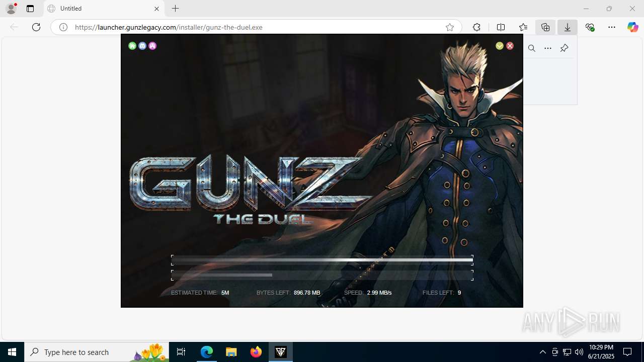This screenshot has width=644, height=362.
Task: Click the yellow-green minimize chevron in launcher
Action: click(x=500, y=46)
